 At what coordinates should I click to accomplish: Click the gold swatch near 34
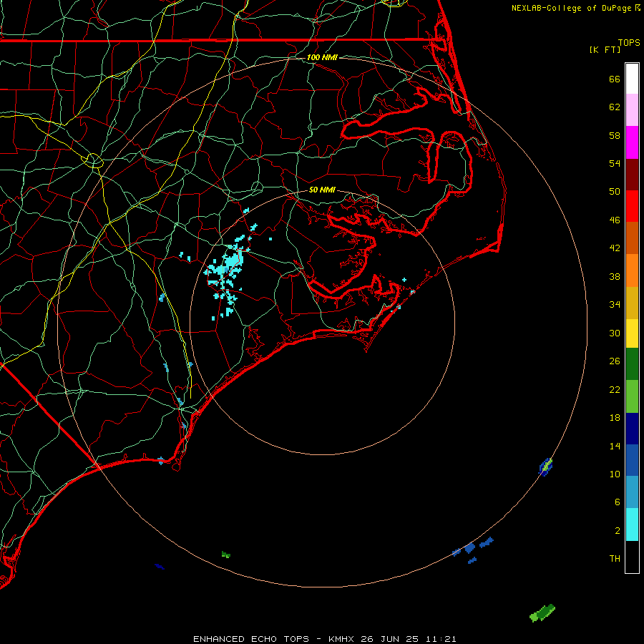click(632, 303)
